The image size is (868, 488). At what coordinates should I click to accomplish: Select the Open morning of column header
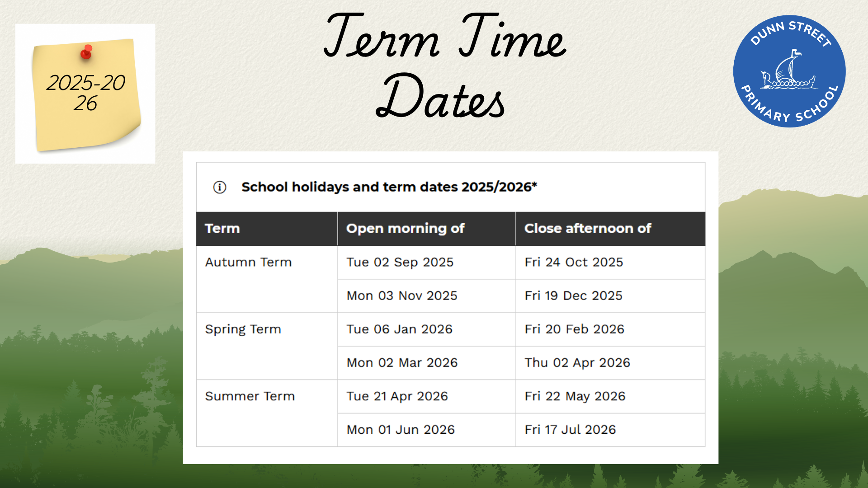(405, 229)
